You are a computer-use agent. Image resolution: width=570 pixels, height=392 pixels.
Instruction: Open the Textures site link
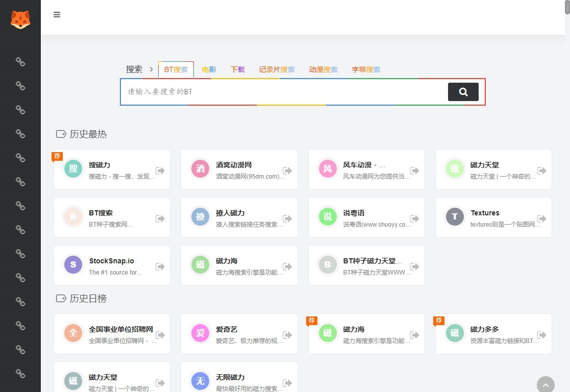click(x=485, y=213)
